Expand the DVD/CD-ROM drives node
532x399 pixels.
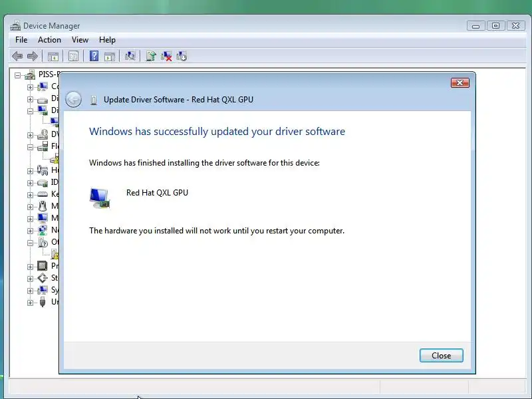pyautogui.click(x=30, y=135)
